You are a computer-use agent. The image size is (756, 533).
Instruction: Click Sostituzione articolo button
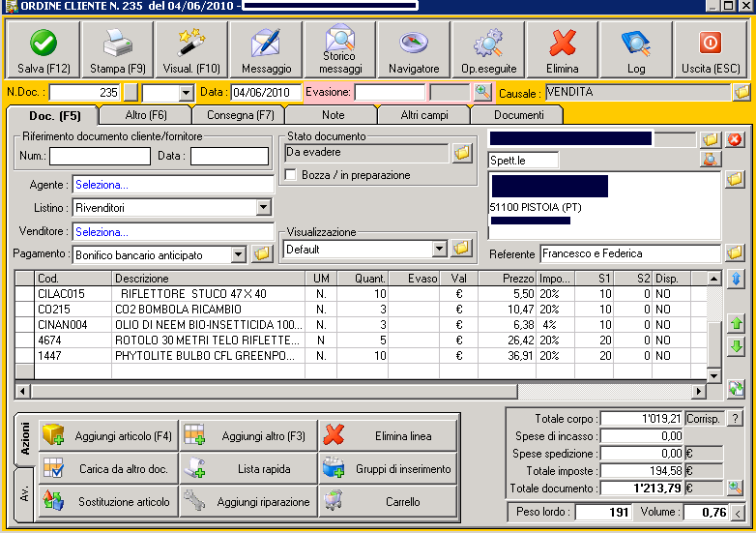pos(108,502)
